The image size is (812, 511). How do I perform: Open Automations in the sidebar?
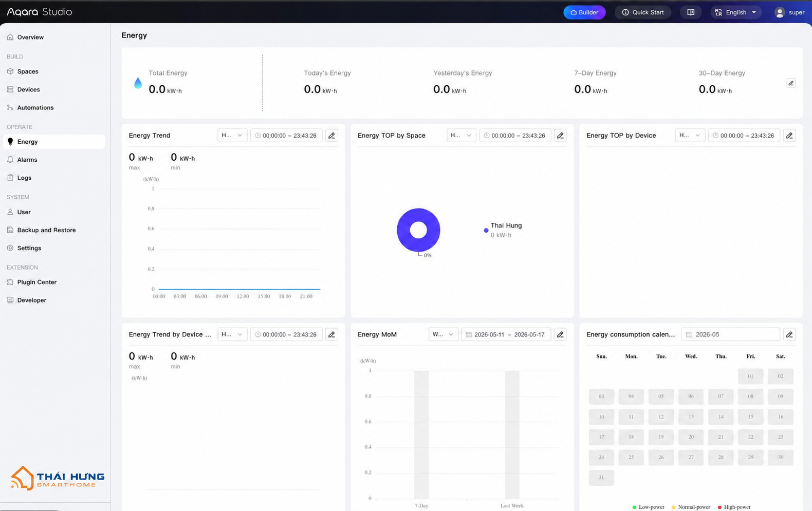click(54, 107)
